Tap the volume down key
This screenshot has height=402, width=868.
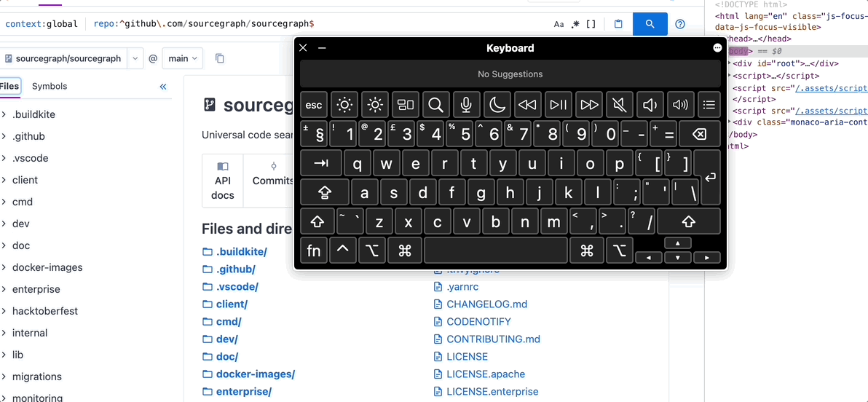pyautogui.click(x=650, y=105)
